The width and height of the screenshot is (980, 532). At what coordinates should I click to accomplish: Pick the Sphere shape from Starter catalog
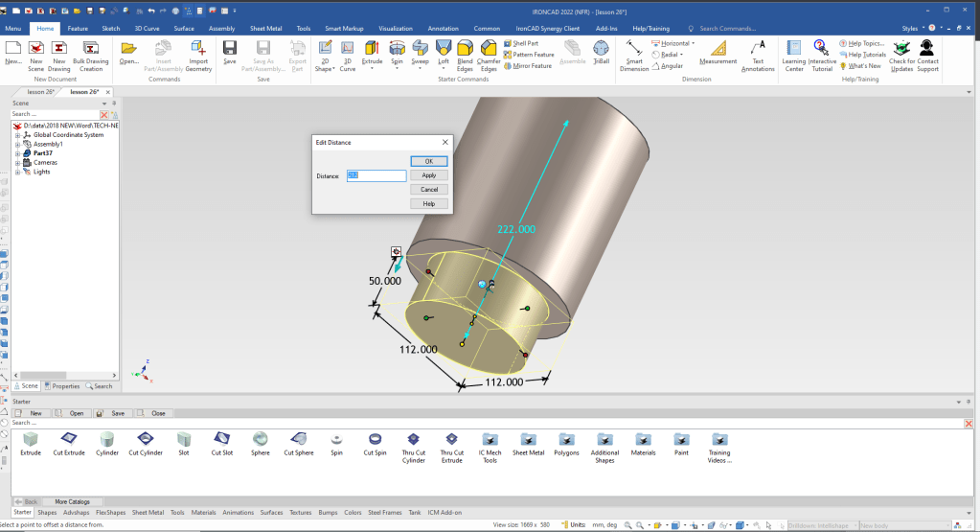point(261,443)
